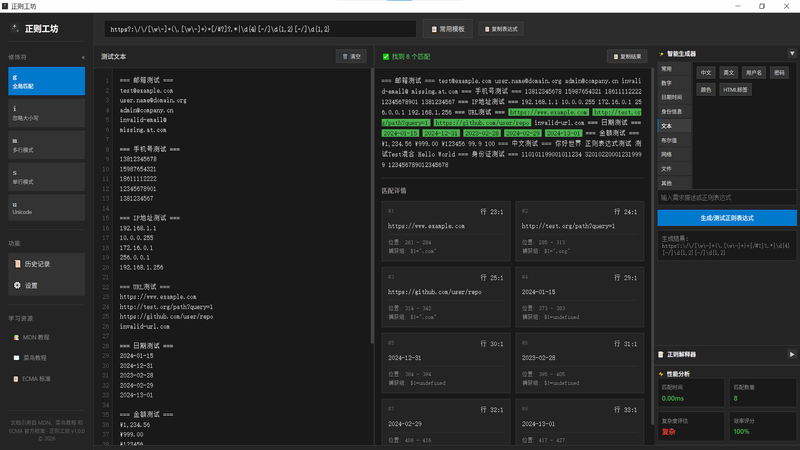The height and width of the screenshot is (450, 800).
Task: Select the 其他 category tab
Action: (x=674, y=183)
